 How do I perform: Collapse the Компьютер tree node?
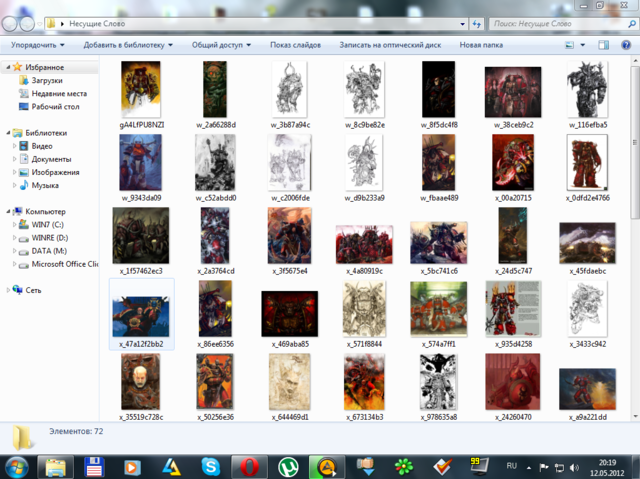click(8, 211)
